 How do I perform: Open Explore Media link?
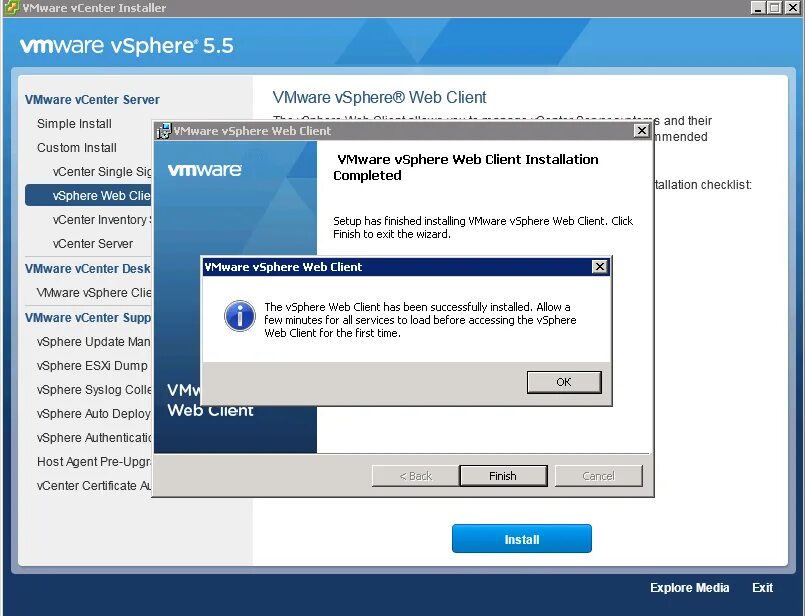click(689, 587)
